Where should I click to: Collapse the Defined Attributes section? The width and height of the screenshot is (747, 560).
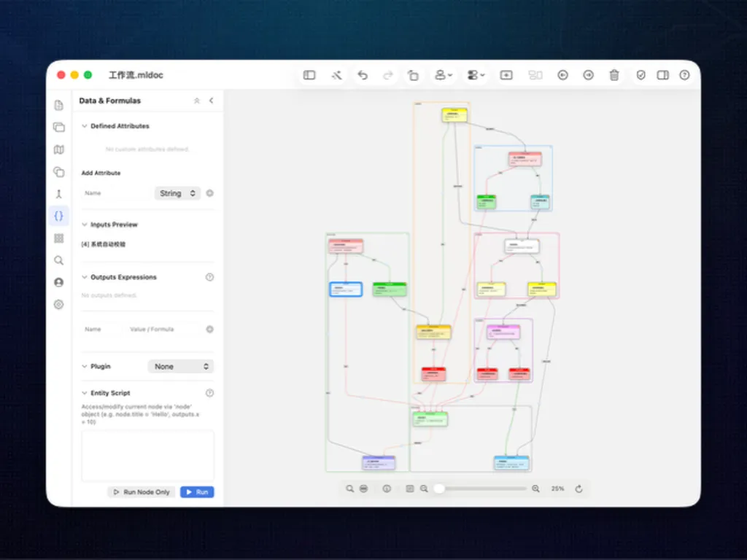tap(85, 126)
